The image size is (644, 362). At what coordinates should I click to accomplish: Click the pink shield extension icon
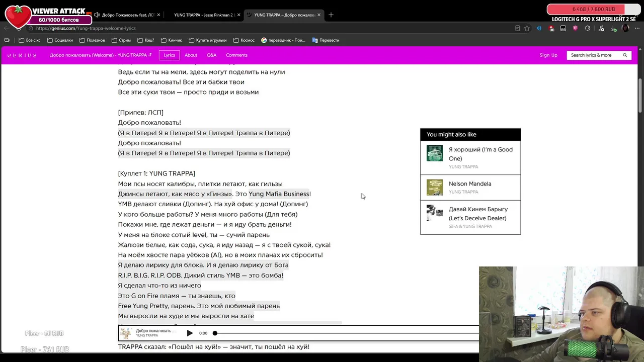pos(575,28)
